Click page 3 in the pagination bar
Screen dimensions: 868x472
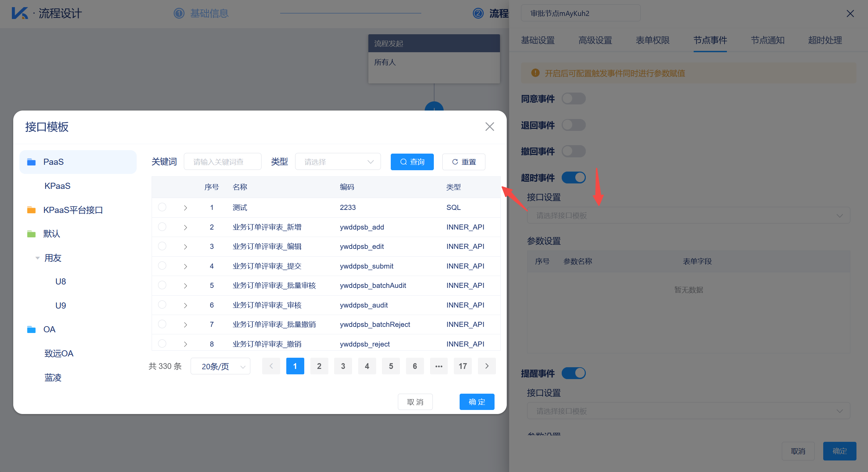[343, 366]
